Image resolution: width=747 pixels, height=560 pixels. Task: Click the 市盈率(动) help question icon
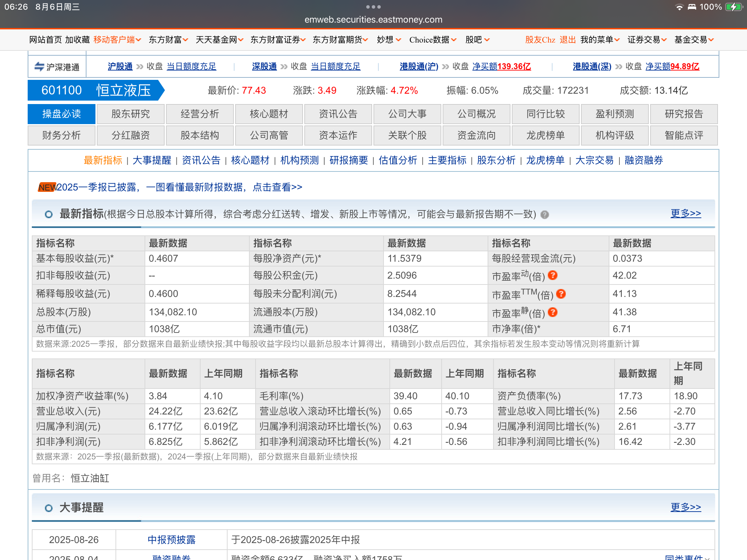coord(553,275)
